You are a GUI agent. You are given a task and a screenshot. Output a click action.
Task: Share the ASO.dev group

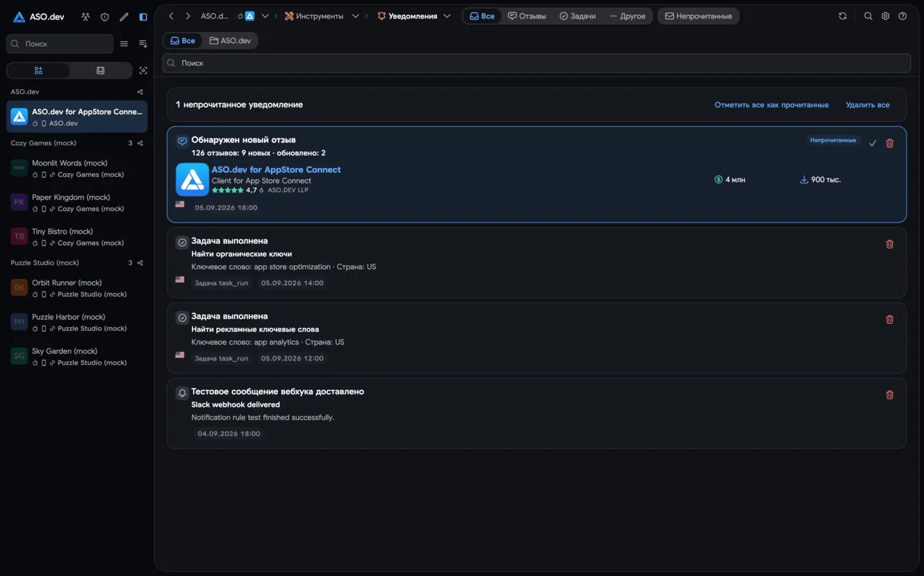coord(140,92)
